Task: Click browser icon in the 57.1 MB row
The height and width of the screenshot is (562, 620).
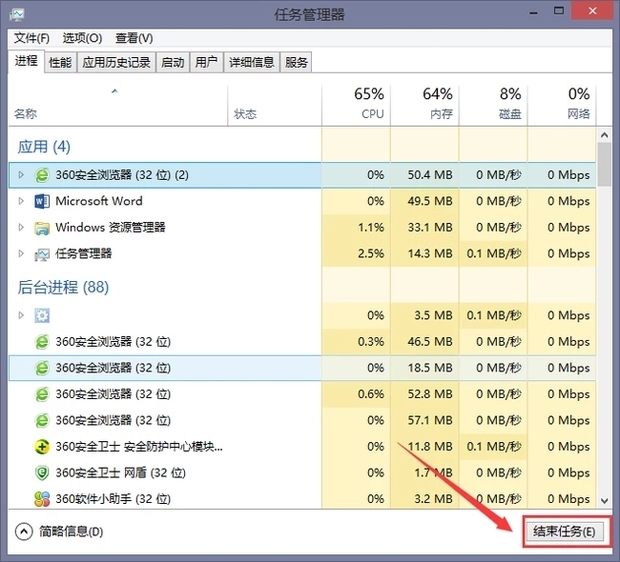Action: coord(42,420)
